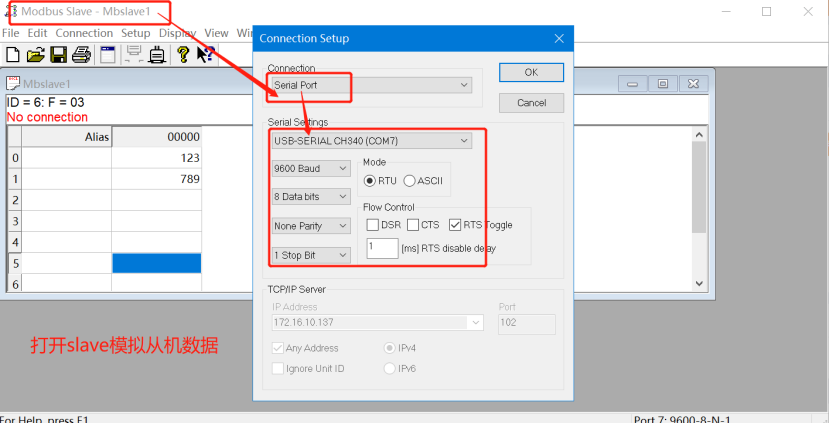Click the Print toolbar icon
This screenshot has height=423, width=830.
click(x=82, y=54)
